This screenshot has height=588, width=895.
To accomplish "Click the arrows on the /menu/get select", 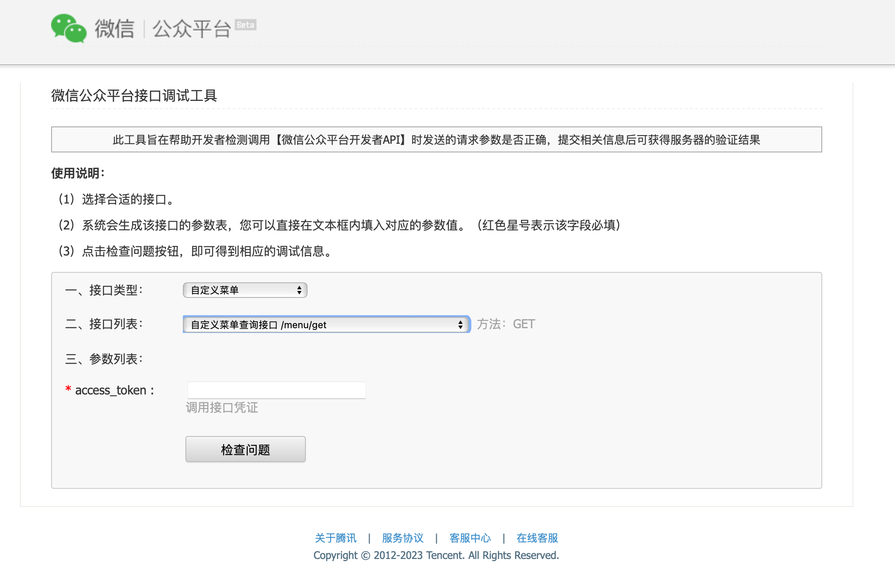I will 460,325.
